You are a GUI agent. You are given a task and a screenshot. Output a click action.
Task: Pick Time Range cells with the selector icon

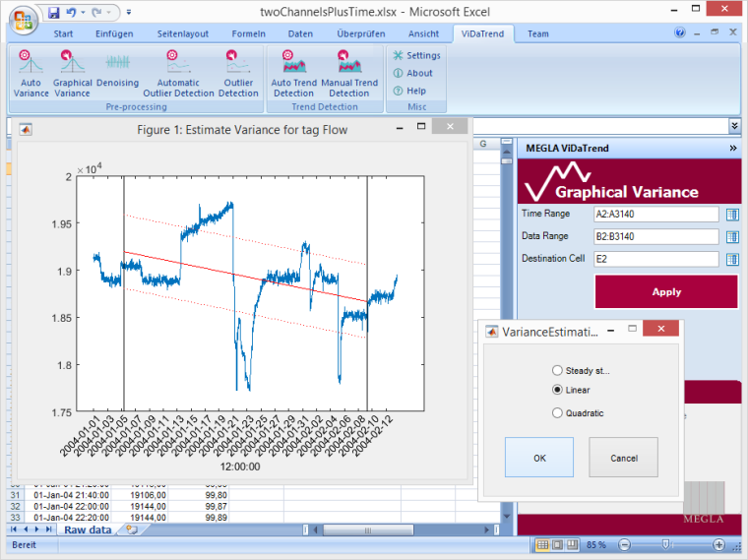tap(732, 215)
